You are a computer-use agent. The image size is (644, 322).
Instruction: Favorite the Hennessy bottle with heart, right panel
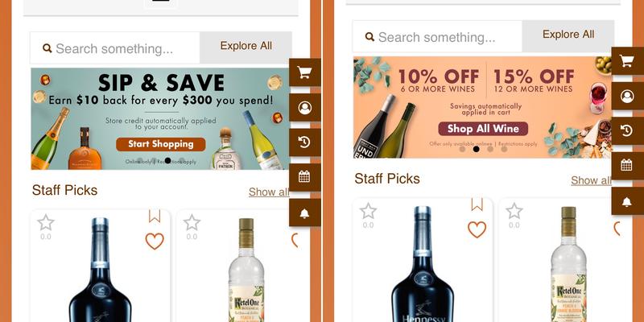click(x=477, y=229)
